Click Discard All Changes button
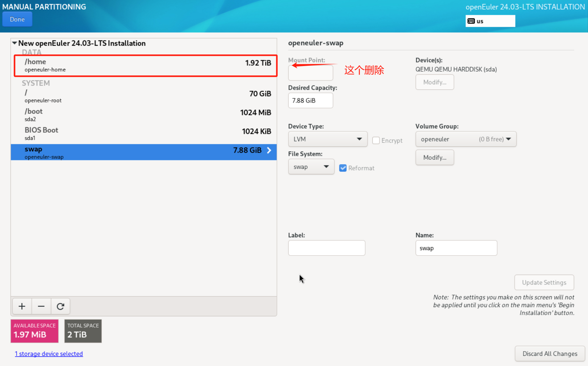Screen dimensions: 588x366 (550, 354)
